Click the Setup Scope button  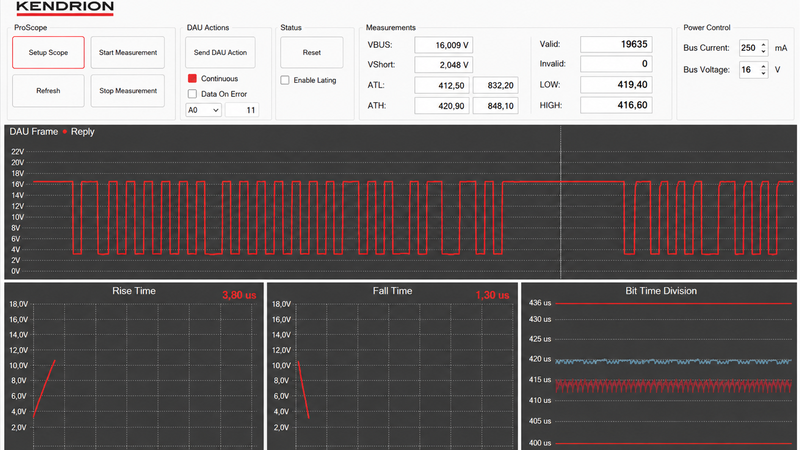48,52
